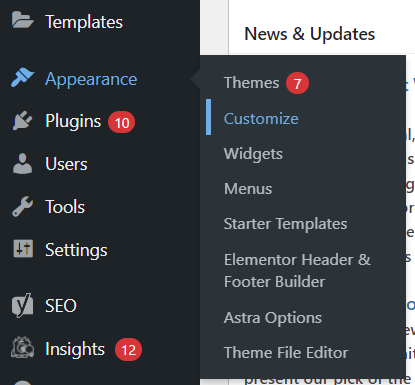
Task: Click the Insights notification badge 12
Action: (128, 350)
